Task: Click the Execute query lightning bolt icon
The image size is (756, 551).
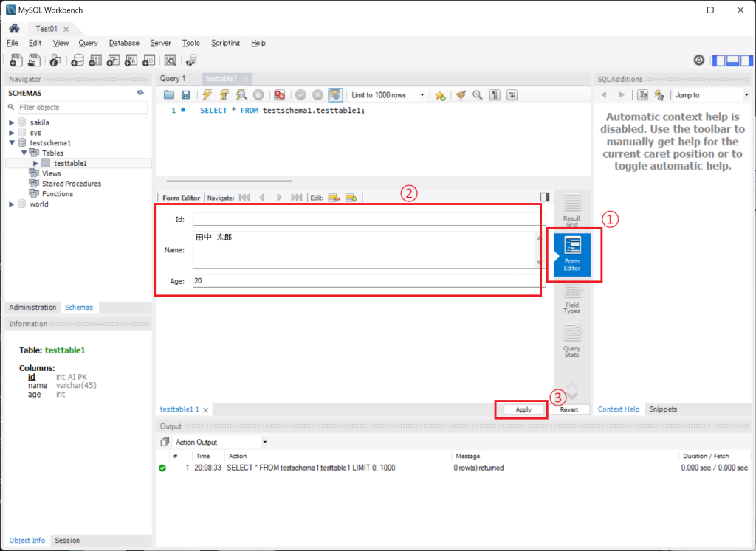Action: (x=206, y=95)
